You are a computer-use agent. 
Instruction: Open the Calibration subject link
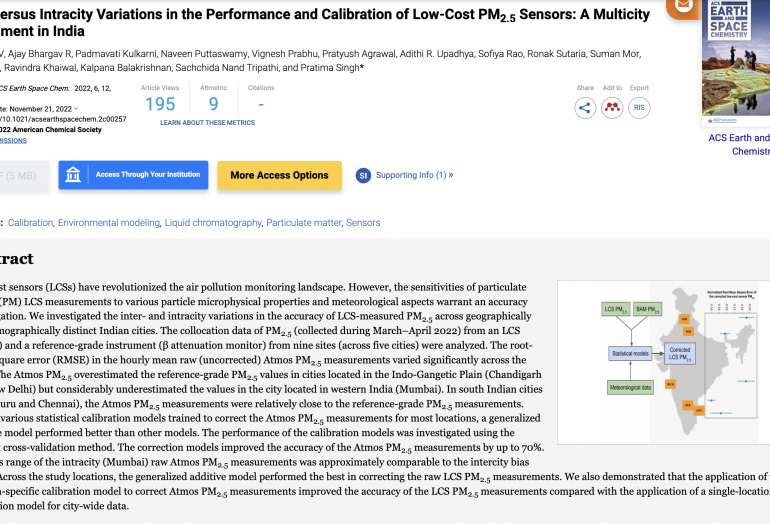tap(30, 222)
